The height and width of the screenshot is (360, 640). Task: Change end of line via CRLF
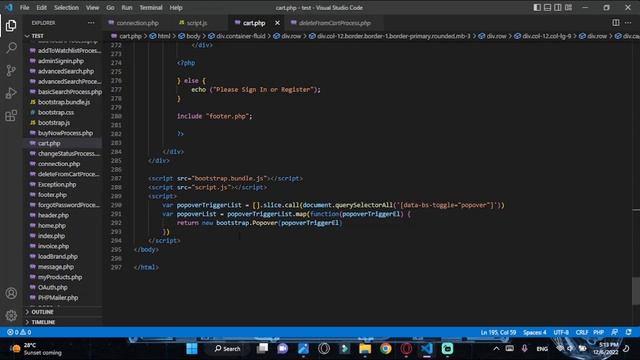(x=582, y=332)
